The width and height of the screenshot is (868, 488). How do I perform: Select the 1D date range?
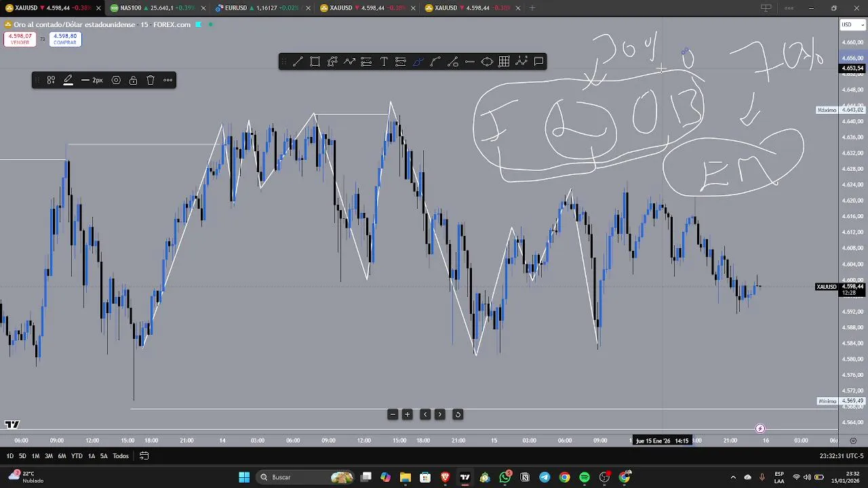[10, 456]
